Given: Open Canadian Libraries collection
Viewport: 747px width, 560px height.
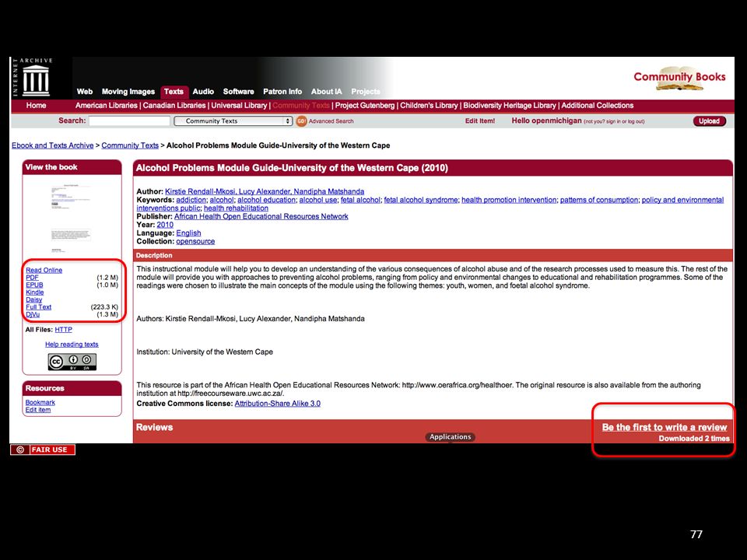Looking at the screenshot, I should 174,105.
